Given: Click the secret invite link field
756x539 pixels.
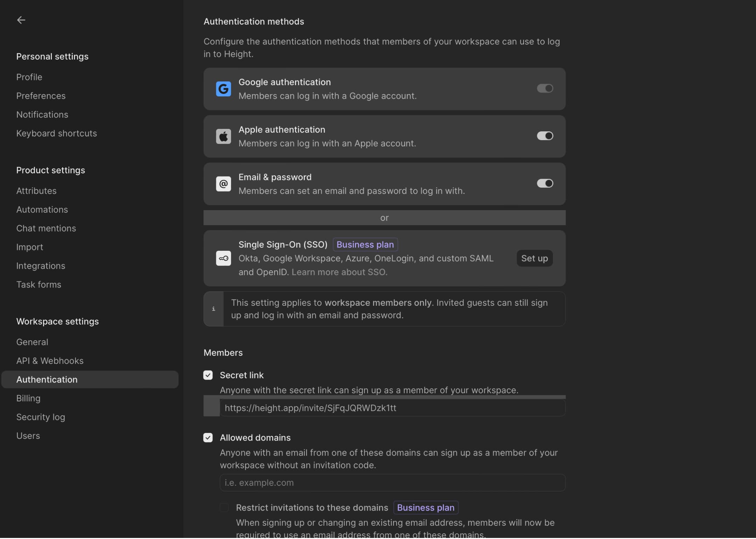Looking at the screenshot, I should pos(392,408).
